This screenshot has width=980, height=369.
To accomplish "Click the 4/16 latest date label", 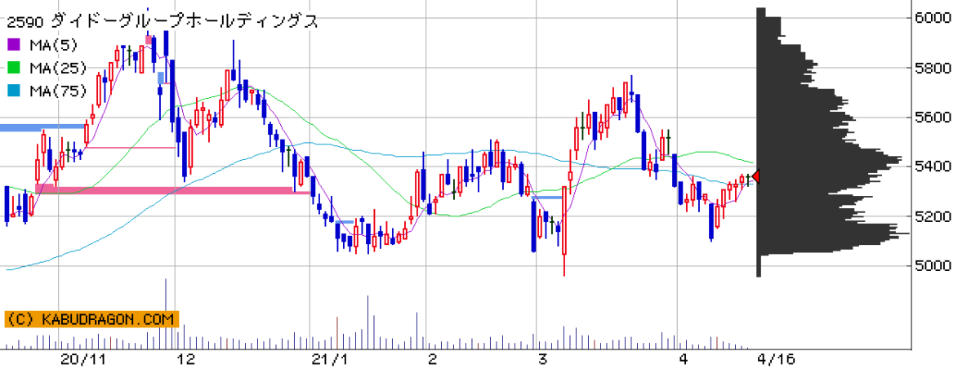I will click(777, 359).
